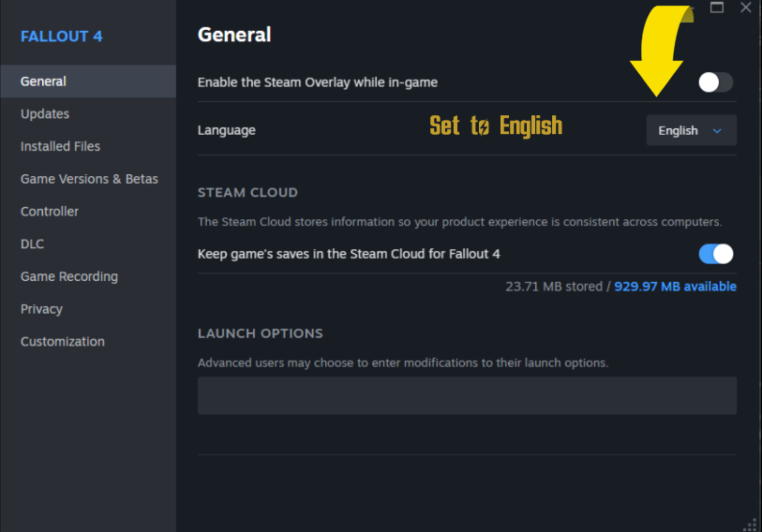Screen dimensions: 762x532
Task: Click the STEAM CLOUD section header
Action: click(x=247, y=192)
